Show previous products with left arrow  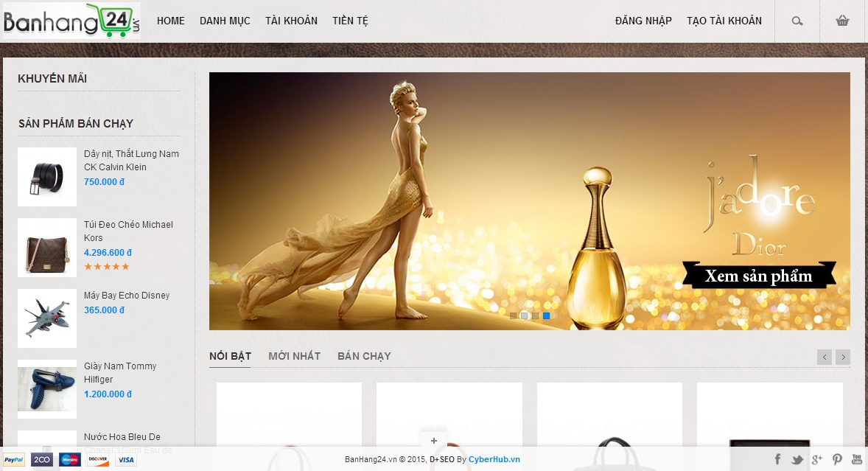coord(825,357)
